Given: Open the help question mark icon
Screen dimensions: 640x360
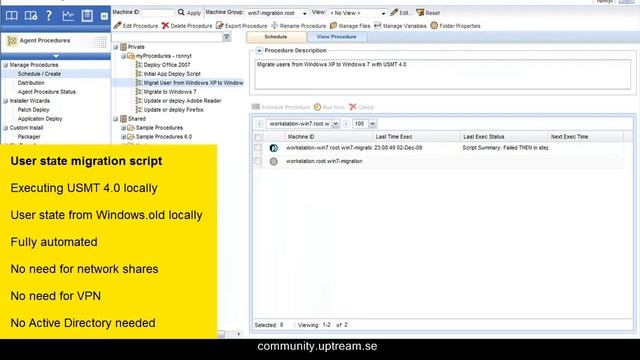Looking at the screenshot, I should [49, 16].
